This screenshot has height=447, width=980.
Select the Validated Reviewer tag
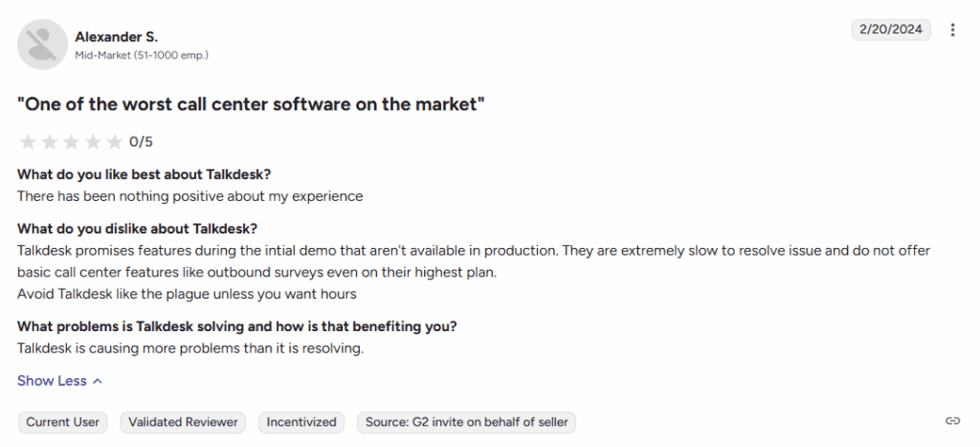183,422
